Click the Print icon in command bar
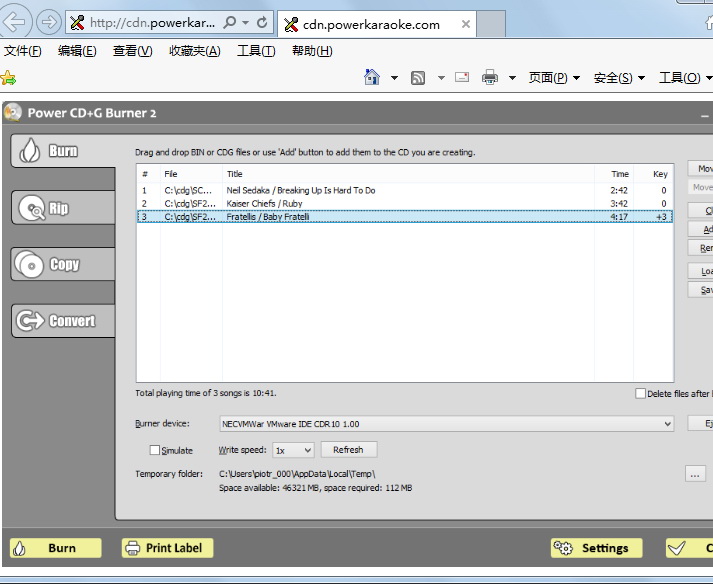This screenshot has width=713, height=584. [x=490, y=77]
